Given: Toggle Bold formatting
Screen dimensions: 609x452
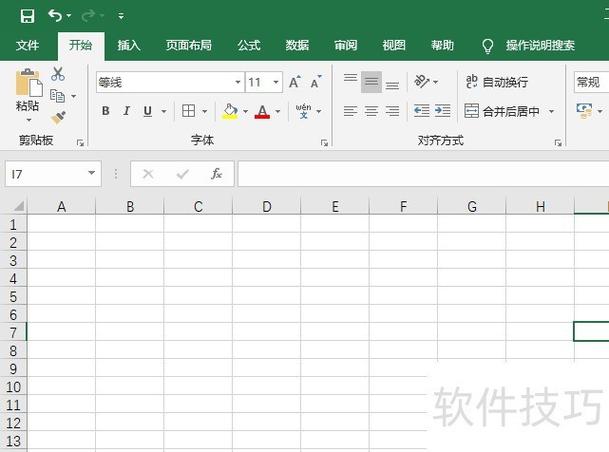Looking at the screenshot, I should point(105,111).
